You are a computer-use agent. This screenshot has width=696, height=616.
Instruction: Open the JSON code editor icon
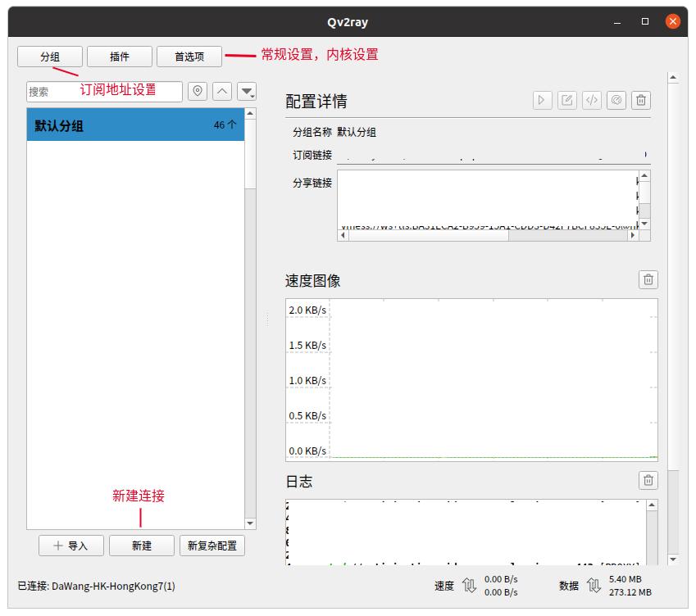coord(591,100)
